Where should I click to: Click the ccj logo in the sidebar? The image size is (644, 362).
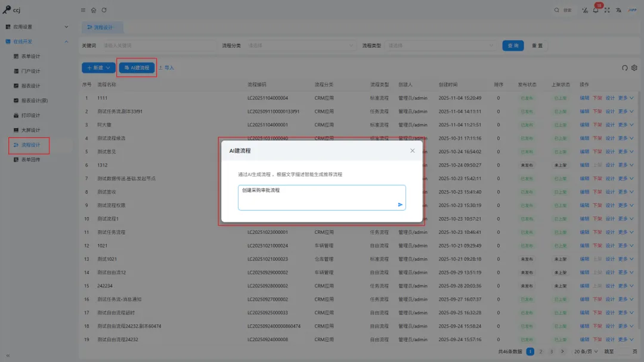[11, 10]
